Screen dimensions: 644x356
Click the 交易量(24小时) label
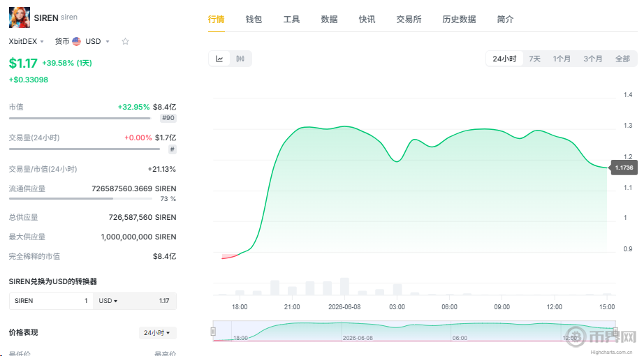(x=34, y=138)
